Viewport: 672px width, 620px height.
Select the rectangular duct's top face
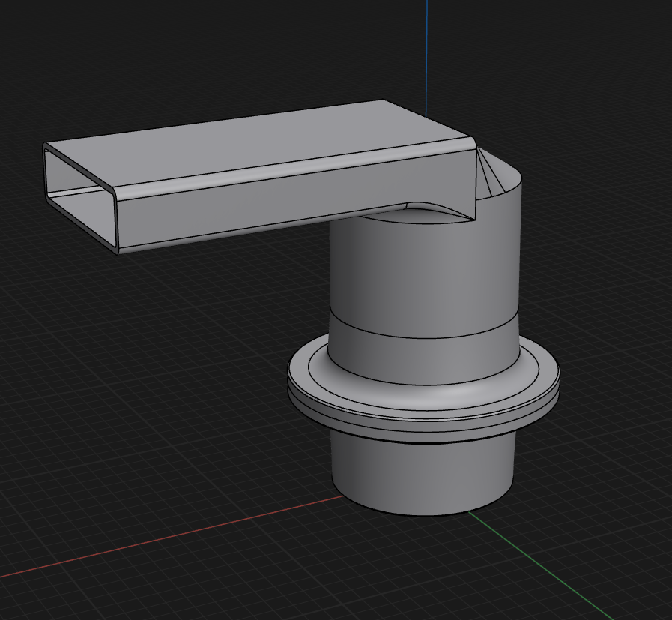pyautogui.click(x=257, y=142)
